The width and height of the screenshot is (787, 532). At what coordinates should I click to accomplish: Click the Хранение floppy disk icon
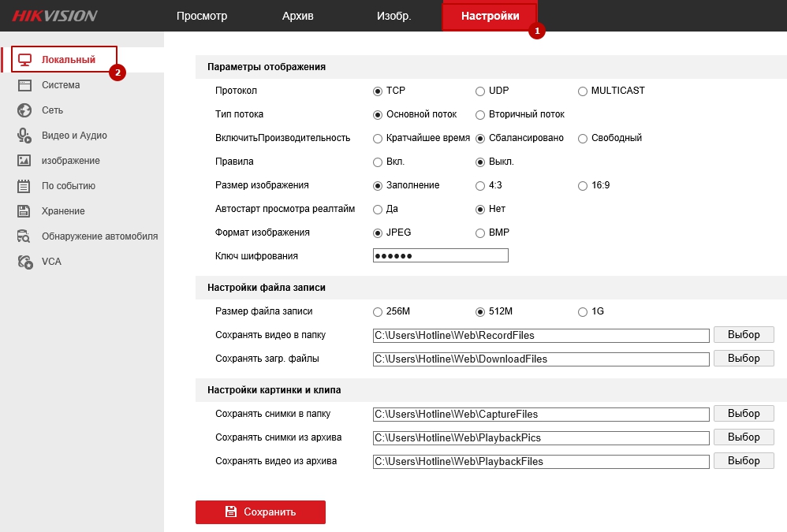point(24,211)
